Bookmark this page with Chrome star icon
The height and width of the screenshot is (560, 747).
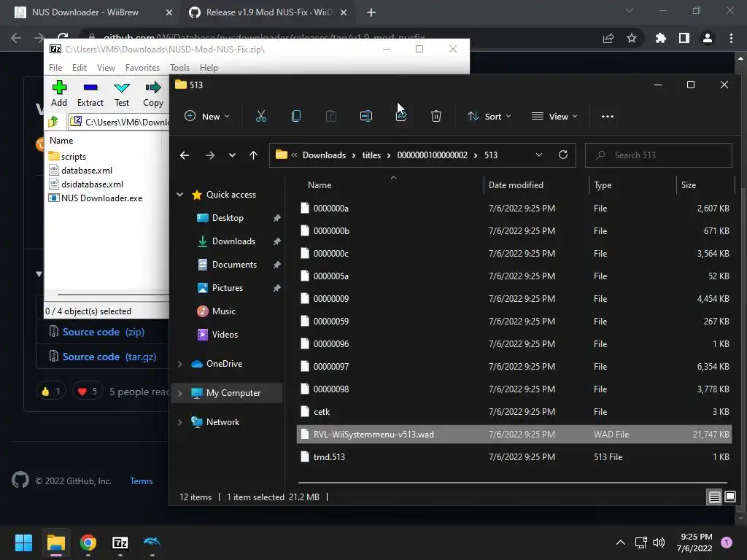(632, 38)
